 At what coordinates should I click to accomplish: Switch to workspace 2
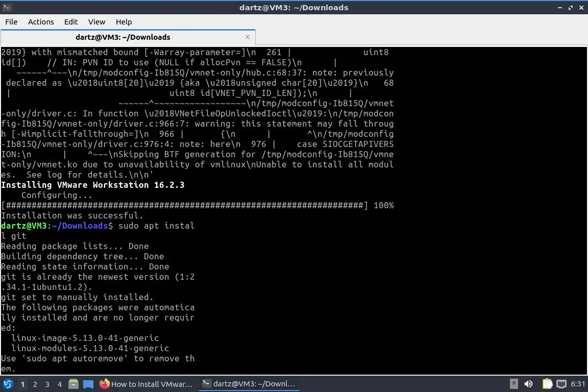point(35,384)
